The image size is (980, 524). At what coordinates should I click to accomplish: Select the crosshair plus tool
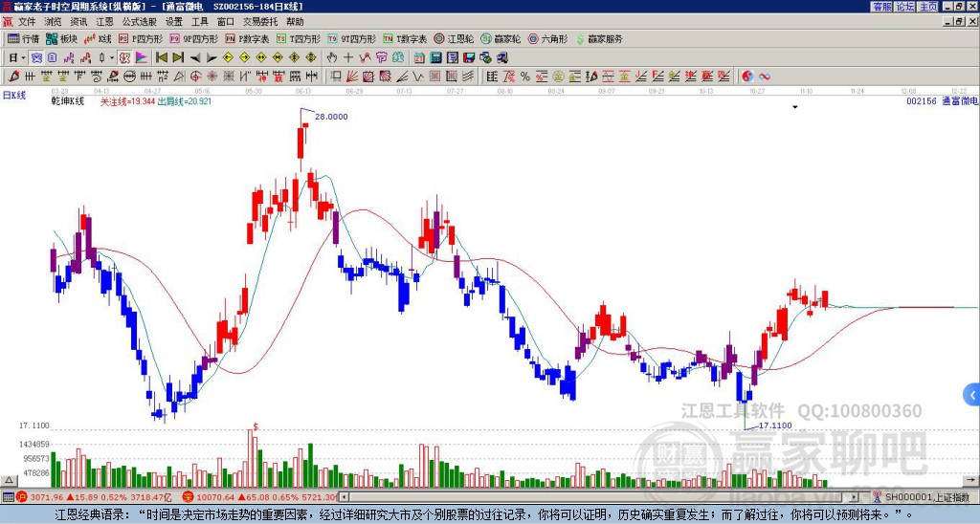[x=348, y=57]
